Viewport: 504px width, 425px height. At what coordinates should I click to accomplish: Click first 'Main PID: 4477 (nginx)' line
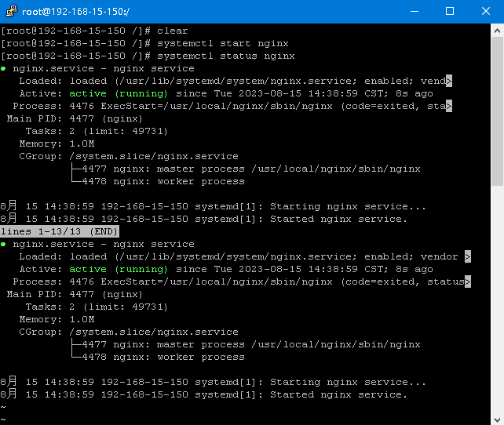pyautogui.click(x=75, y=118)
